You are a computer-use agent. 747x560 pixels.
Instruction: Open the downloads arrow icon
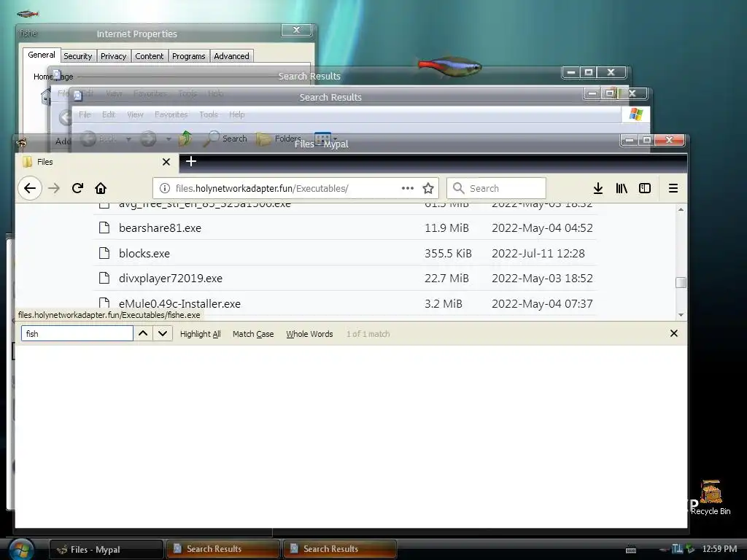(x=598, y=188)
